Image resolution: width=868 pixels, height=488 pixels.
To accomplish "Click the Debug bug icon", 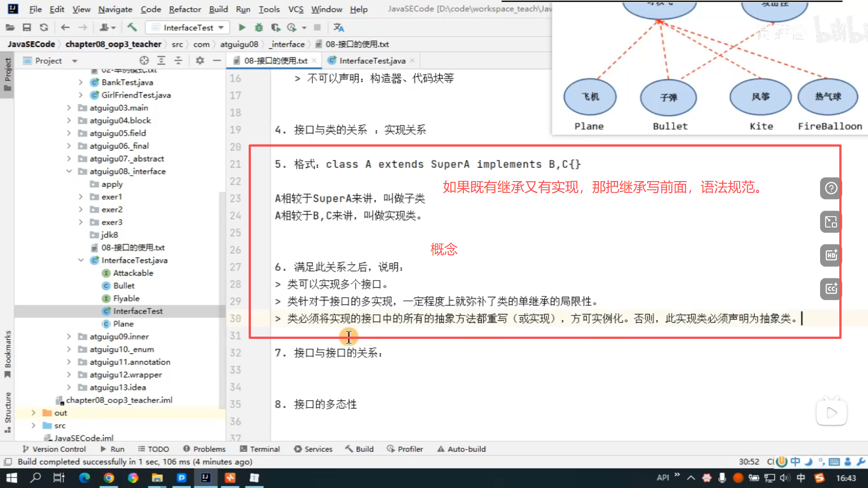I will pos(259,28).
